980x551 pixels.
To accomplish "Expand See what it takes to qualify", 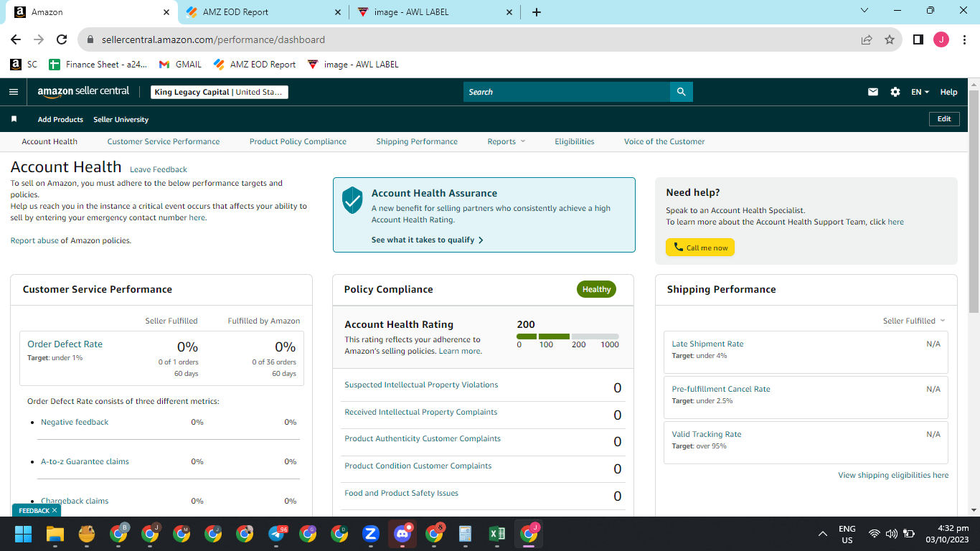I will pyautogui.click(x=427, y=240).
